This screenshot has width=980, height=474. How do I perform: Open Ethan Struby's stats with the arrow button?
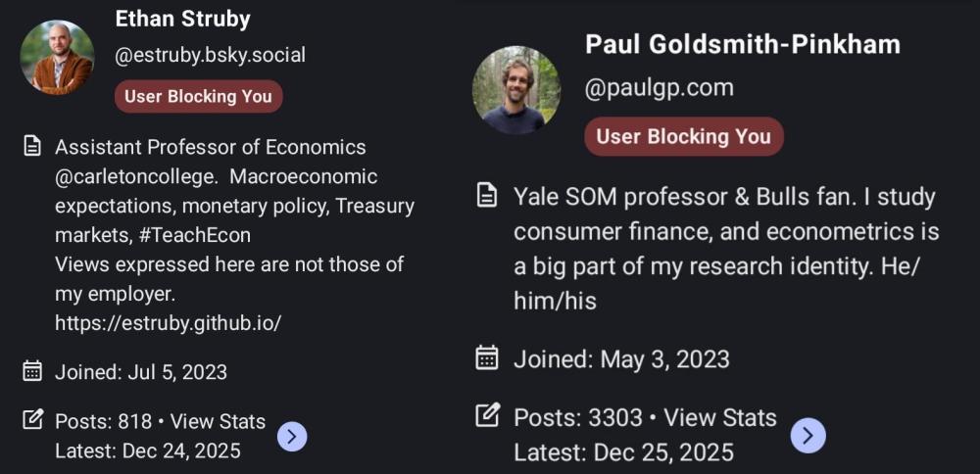pos(292,437)
